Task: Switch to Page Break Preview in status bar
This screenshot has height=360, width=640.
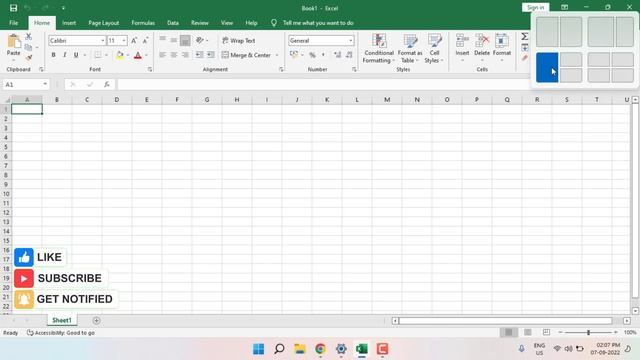Action: pyautogui.click(x=546, y=332)
